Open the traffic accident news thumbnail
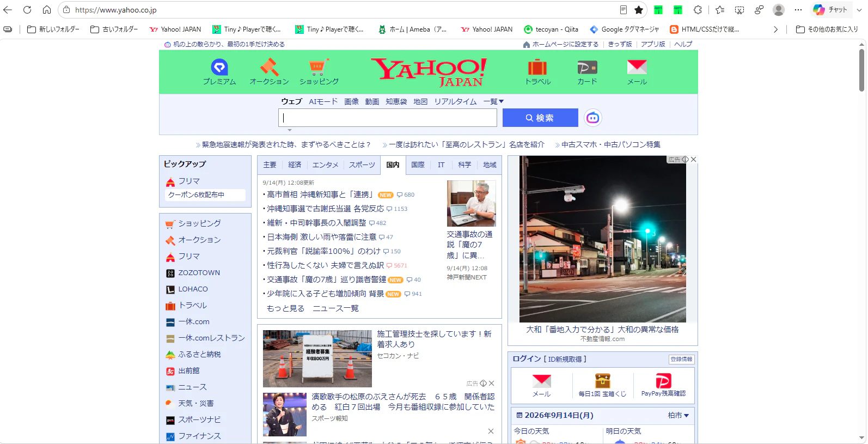The width and height of the screenshot is (868, 444). (x=472, y=203)
